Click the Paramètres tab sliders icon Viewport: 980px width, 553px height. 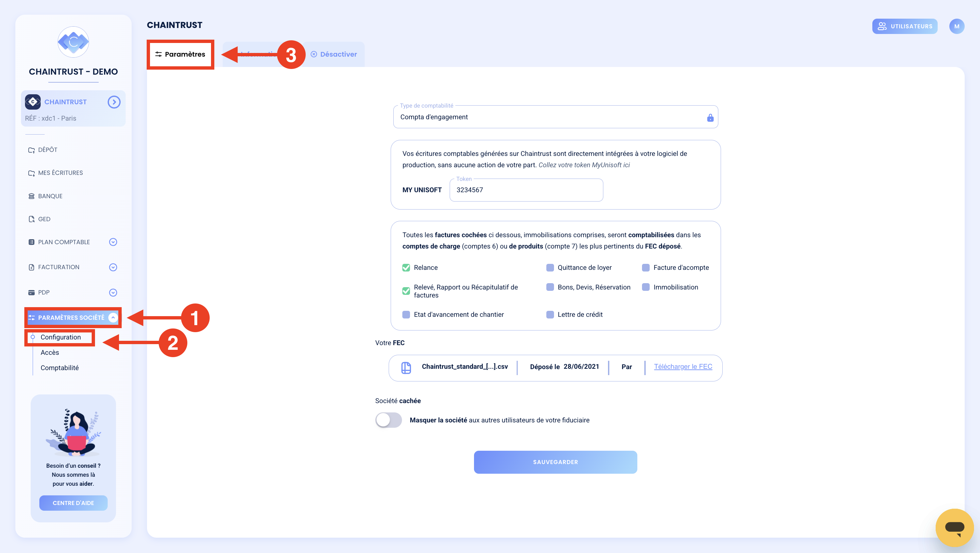159,54
